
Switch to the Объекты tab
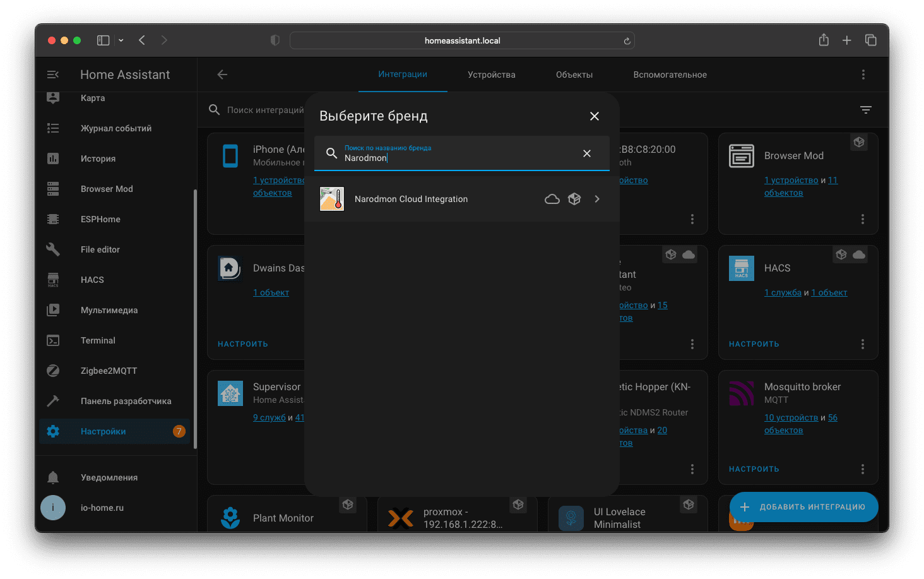tap(574, 75)
